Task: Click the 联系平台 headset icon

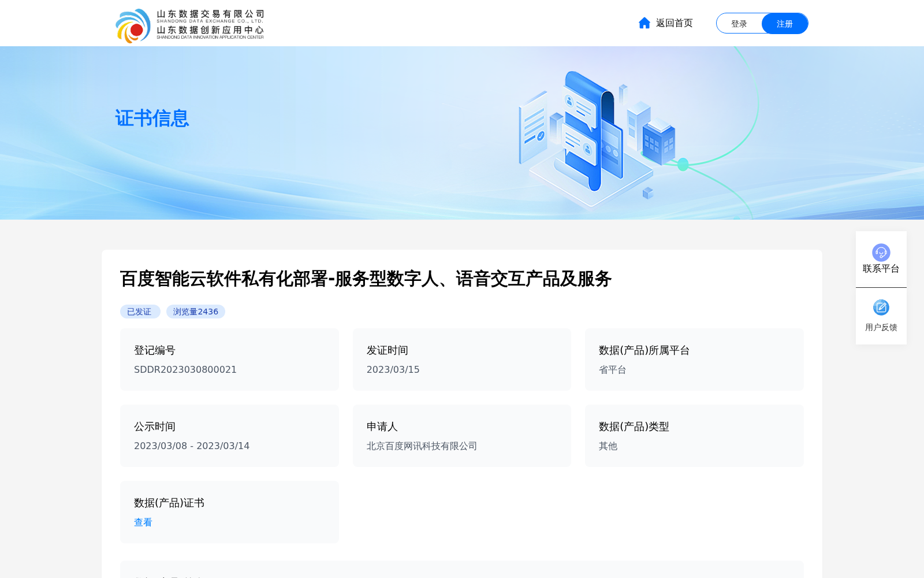Action: coord(881,253)
